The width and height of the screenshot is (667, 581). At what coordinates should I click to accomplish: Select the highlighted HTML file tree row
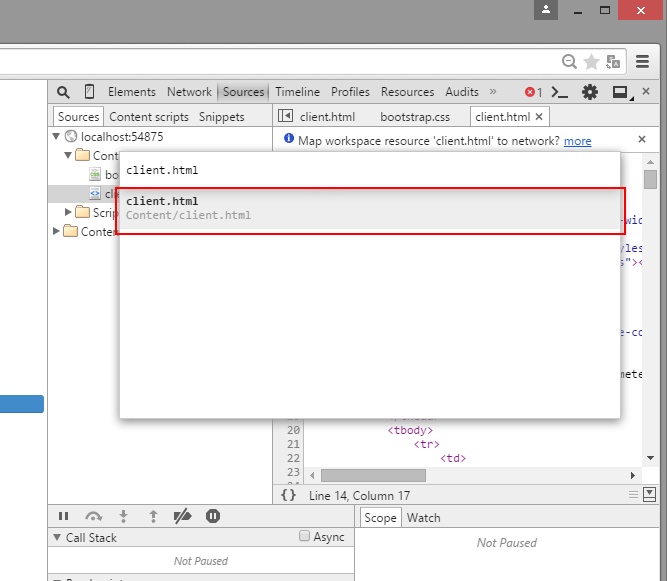point(84,194)
